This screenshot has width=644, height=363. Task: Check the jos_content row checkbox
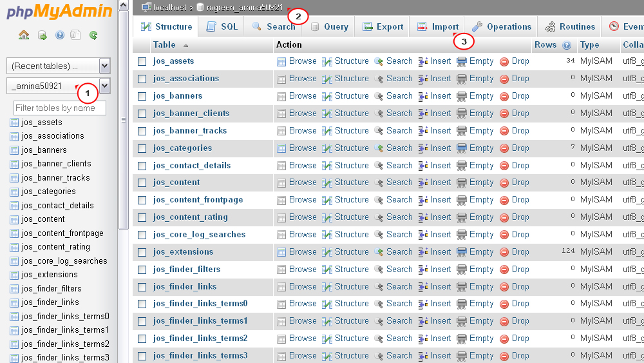(142, 183)
